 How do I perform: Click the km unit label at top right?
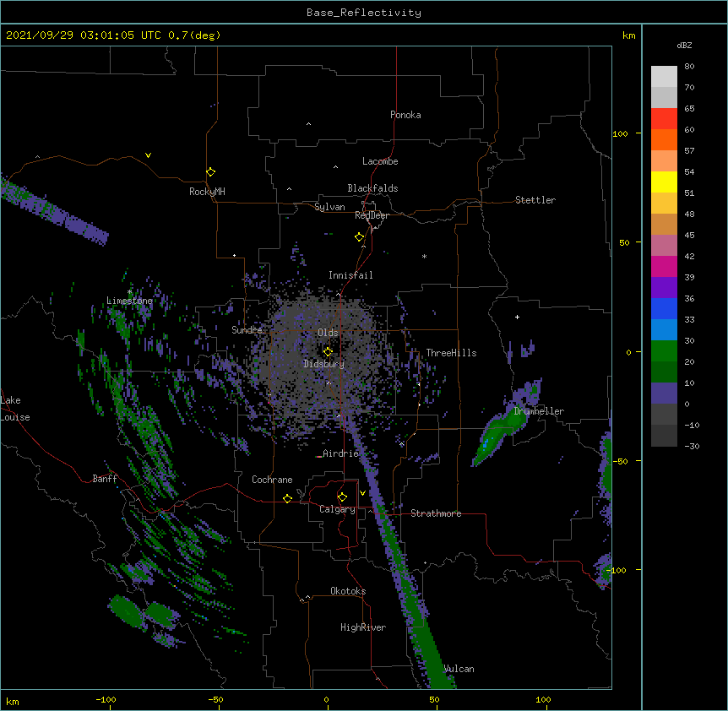point(628,35)
